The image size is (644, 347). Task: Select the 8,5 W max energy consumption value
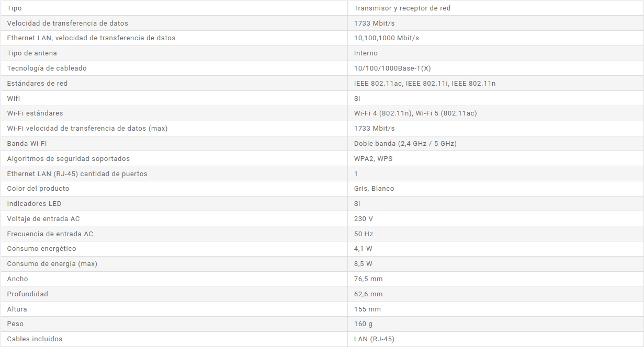pos(363,264)
